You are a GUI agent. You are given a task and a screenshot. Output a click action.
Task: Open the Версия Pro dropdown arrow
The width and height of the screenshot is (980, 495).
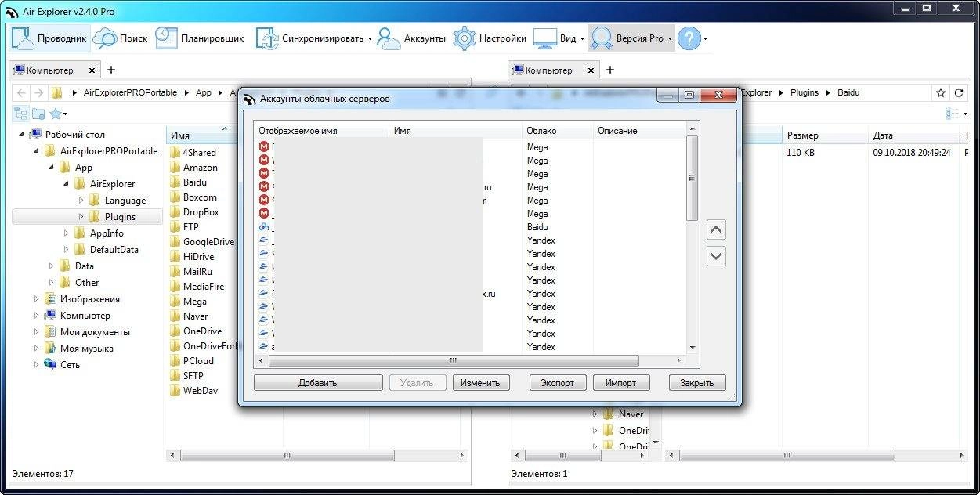(x=670, y=38)
